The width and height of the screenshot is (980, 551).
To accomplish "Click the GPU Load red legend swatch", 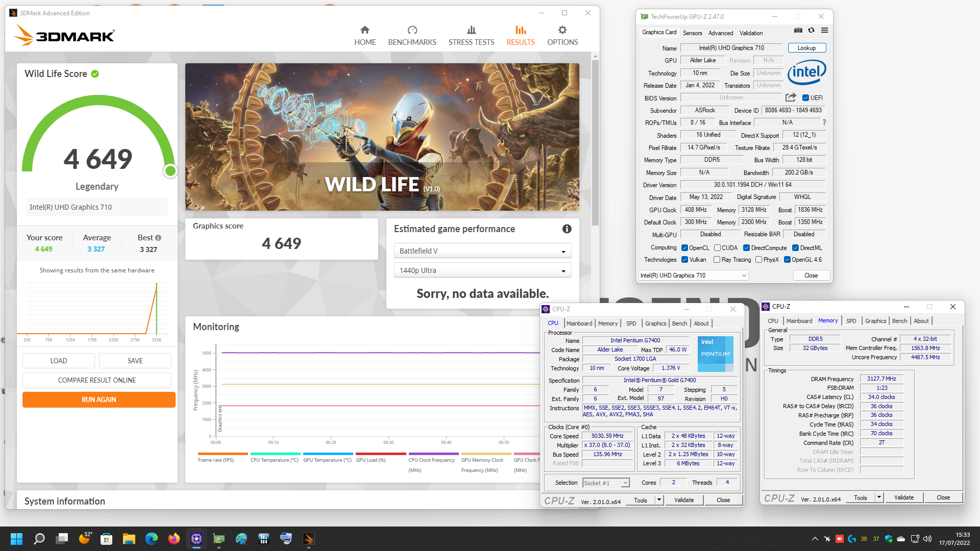I will [381, 454].
